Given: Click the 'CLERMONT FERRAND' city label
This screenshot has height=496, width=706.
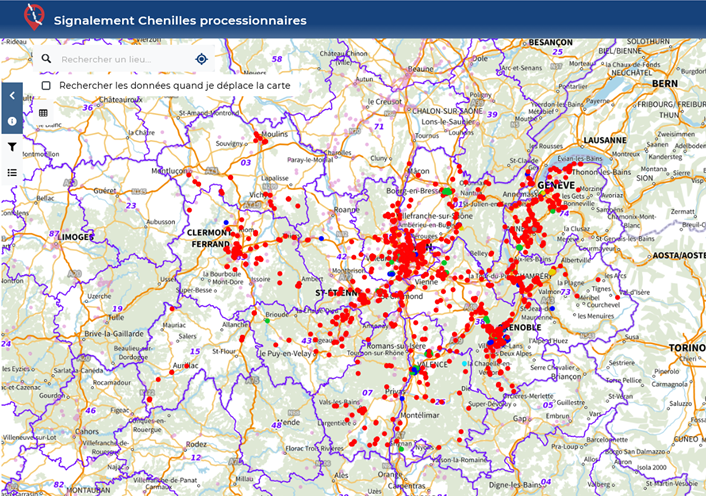Looking at the screenshot, I should click(209, 239).
